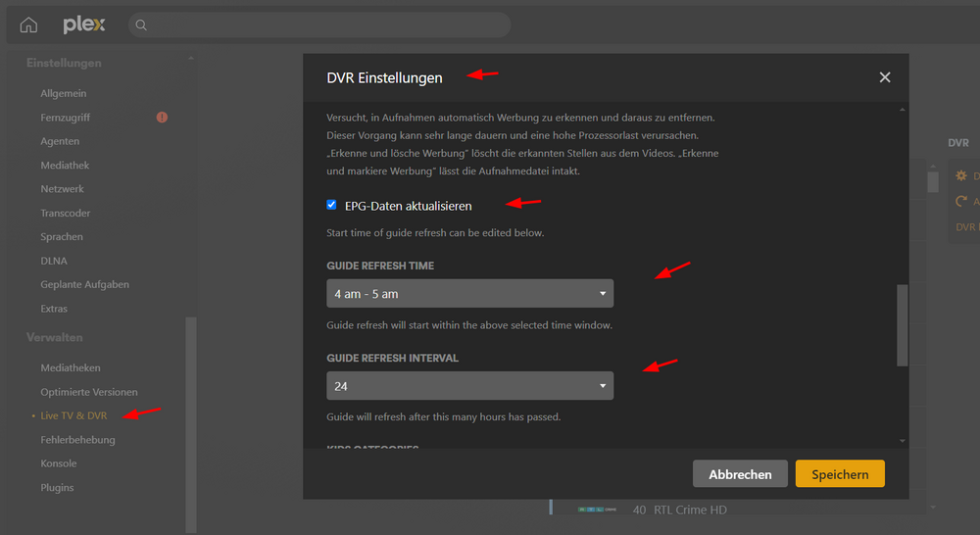Open the Guide Refresh Time dropdown
This screenshot has width=980, height=535.
(470, 293)
